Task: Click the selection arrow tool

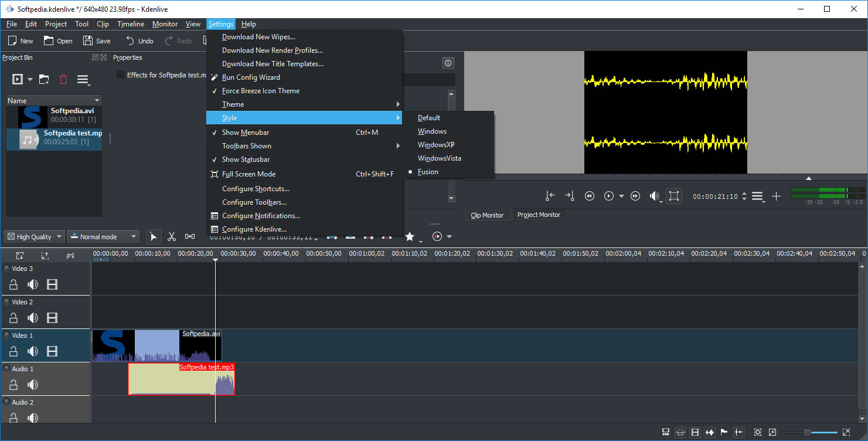Action: pyautogui.click(x=153, y=236)
